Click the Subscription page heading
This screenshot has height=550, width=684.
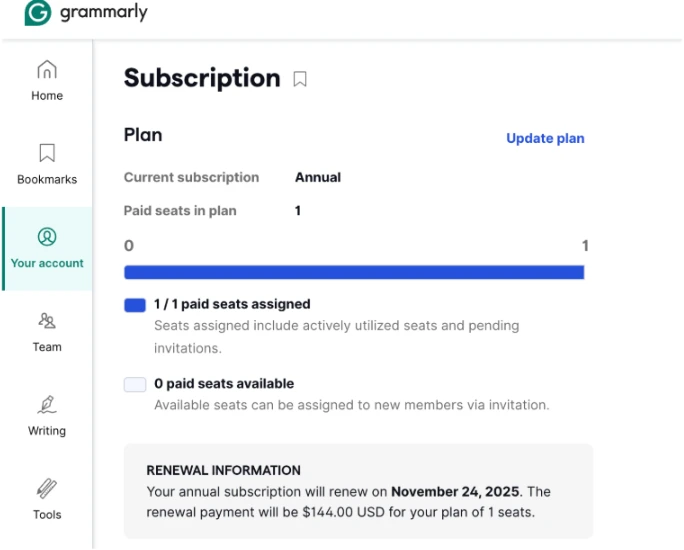(202, 78)
